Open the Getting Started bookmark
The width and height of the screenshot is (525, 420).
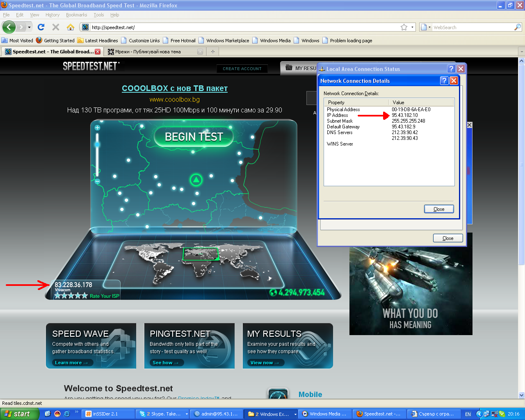pos(55,41)
